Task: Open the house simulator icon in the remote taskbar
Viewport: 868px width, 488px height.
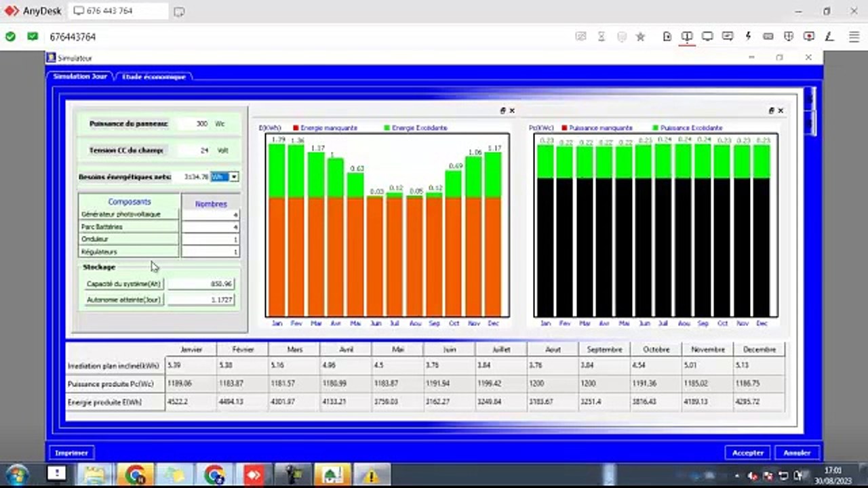Action: coord(332,474)
